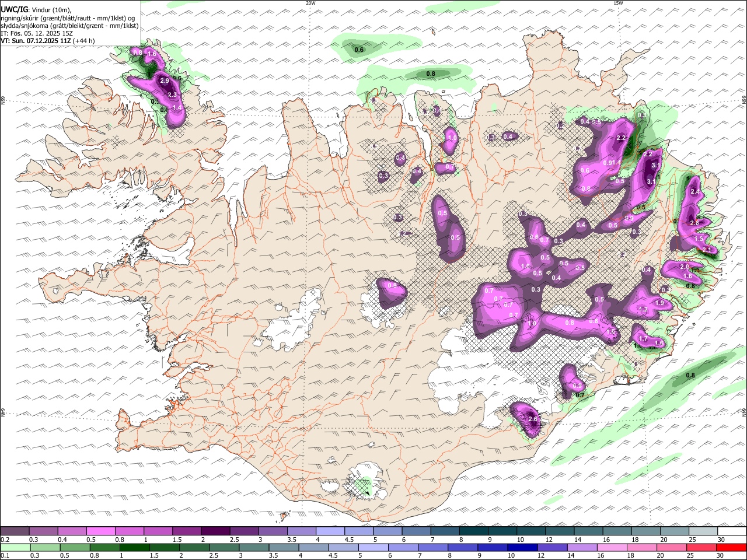Screen dimensions: 747x560
Task: Click the crimson 25 swatch in lower legend row
Action: (x=701, y=547)
